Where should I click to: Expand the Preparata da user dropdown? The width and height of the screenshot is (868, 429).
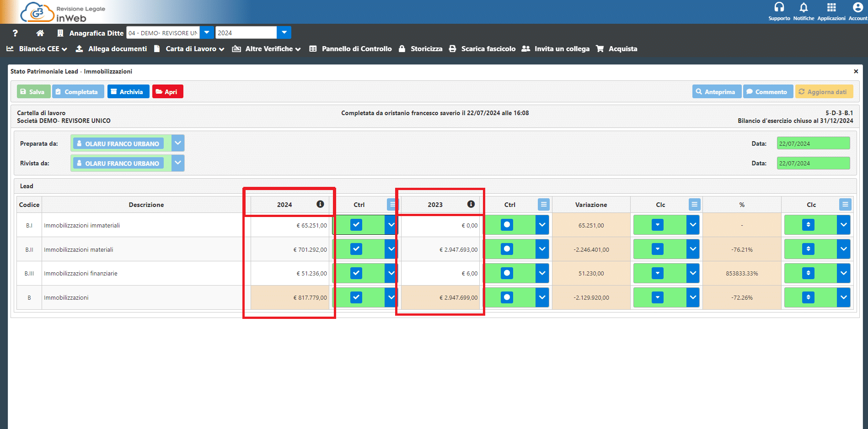178,143
